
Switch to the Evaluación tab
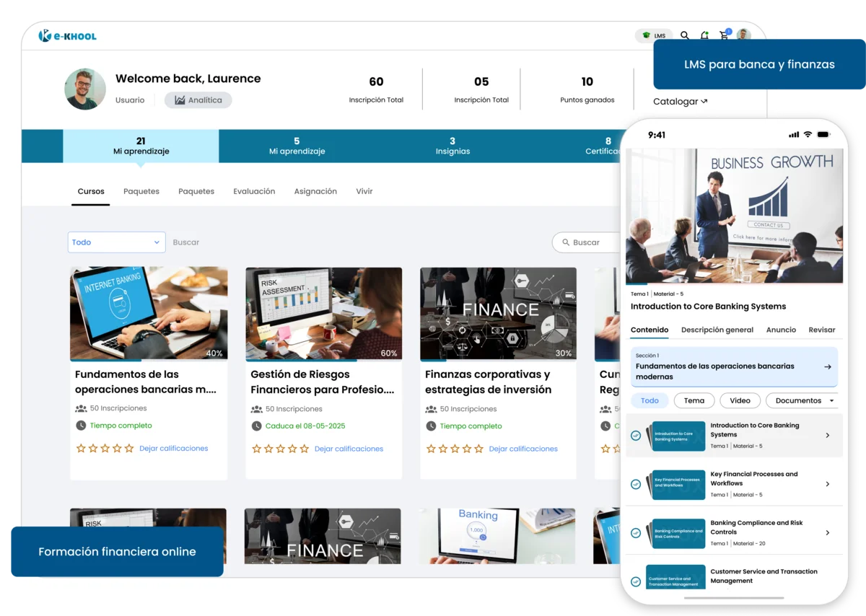[254, 191]
